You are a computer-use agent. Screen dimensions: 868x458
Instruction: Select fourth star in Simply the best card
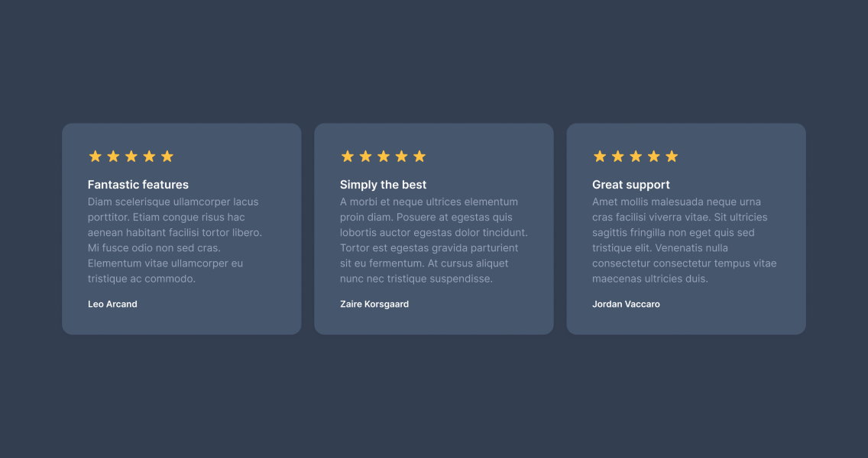401,156
